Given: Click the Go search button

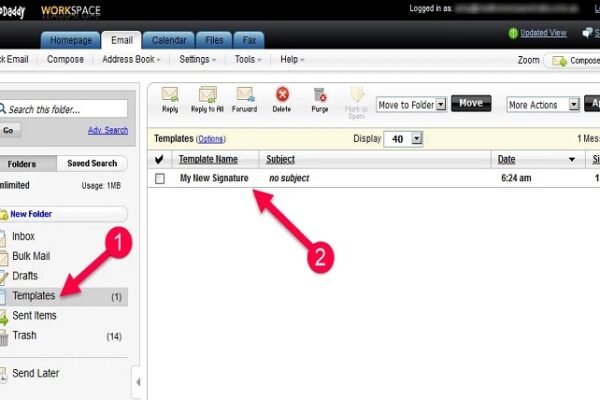Looking at the screenshot, I should (x=8, y=131).
